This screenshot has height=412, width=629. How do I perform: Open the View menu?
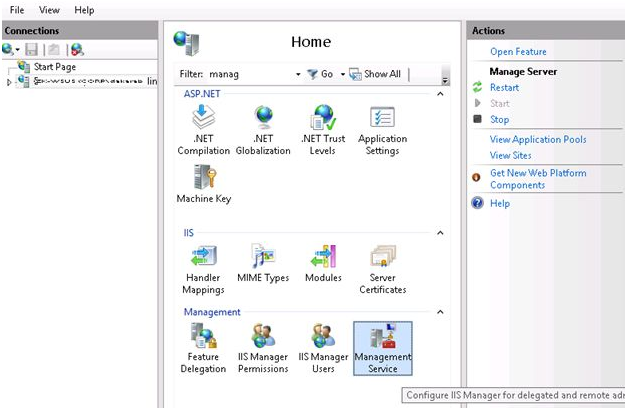[49, 10]
